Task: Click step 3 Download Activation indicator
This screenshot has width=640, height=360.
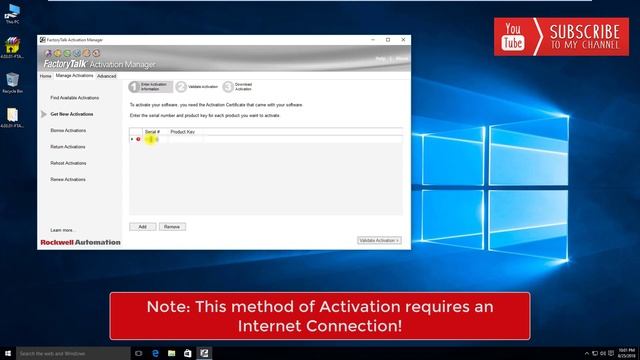Action: pos(238,87)
